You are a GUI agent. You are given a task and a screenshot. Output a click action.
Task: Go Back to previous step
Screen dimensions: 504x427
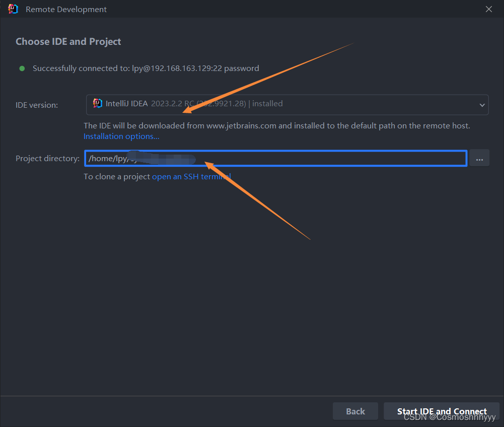point(355,411)
